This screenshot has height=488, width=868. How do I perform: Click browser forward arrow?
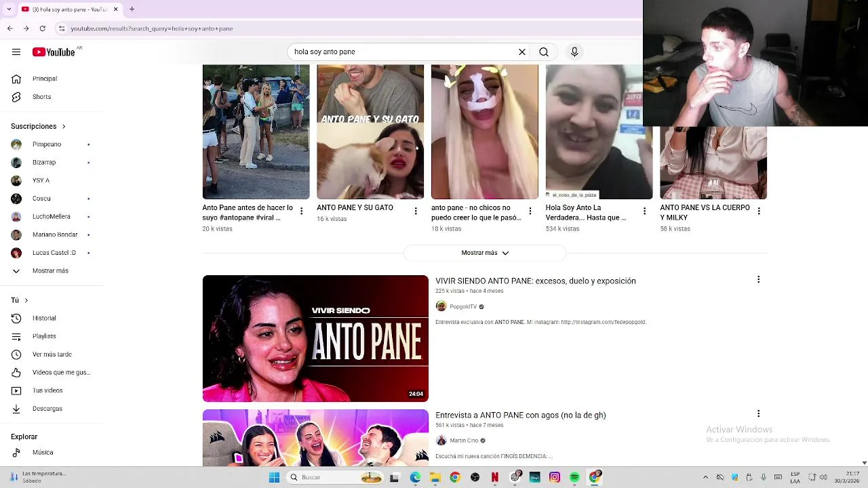pyautogui.click(x=26, y=28)
